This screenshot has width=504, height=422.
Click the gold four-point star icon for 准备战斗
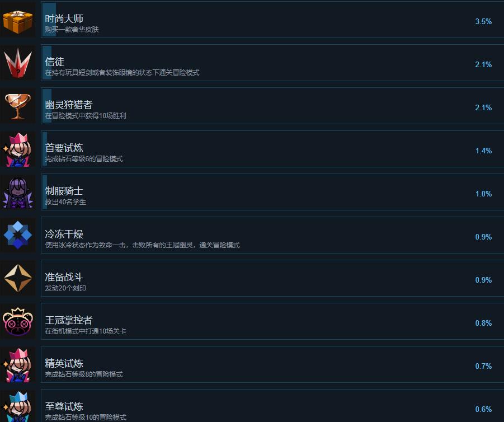[x=18, y=279]
